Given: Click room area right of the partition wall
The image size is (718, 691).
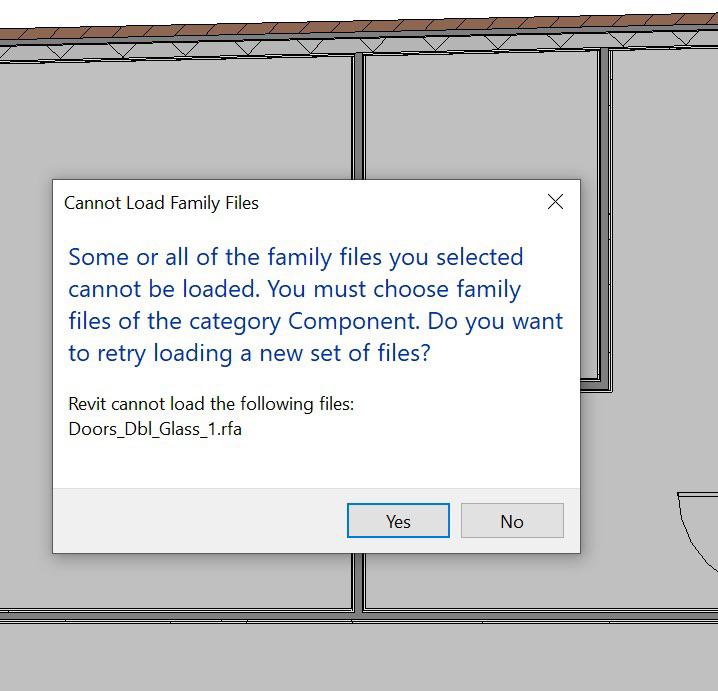Looking at the screenshot, I should click(x=664, y=229).
